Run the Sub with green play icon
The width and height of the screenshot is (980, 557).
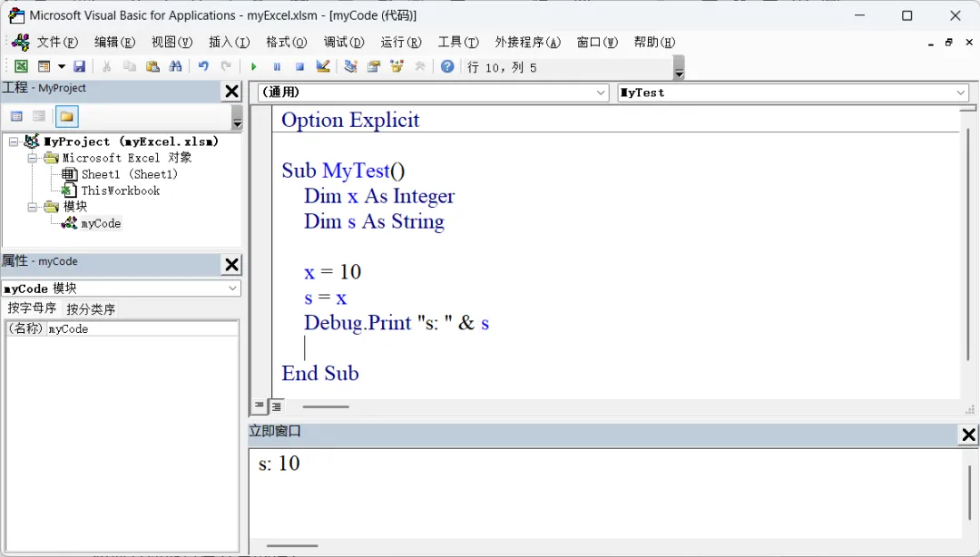254,66
